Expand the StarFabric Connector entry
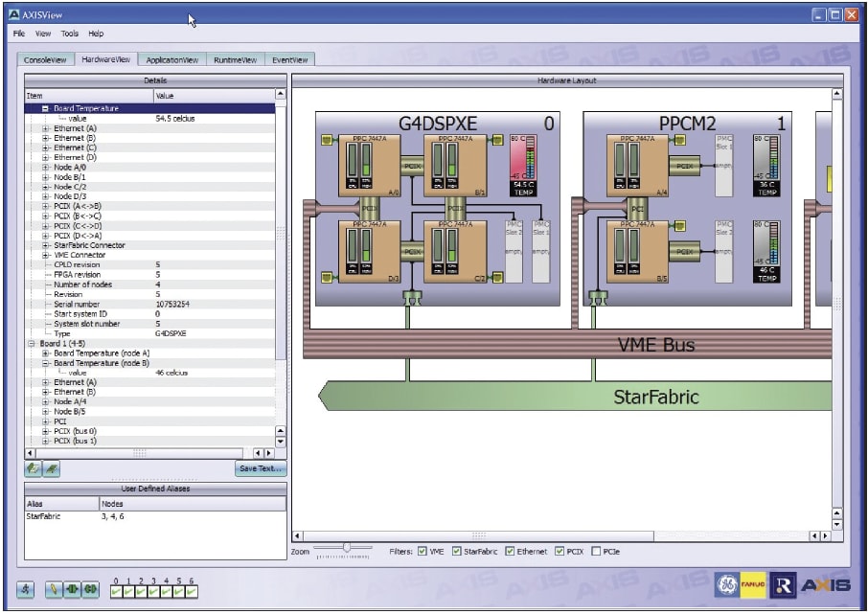The width and height of the screenshot is (868, 614). (46, 245)
